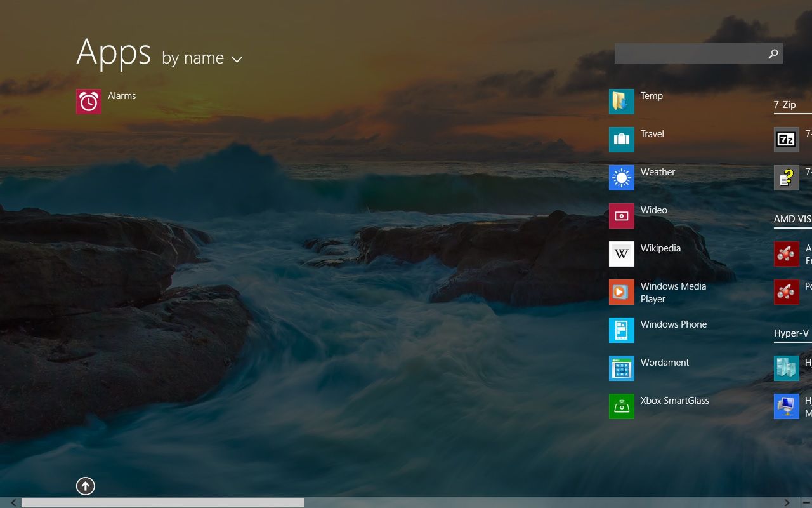Click horizontal scrollbar left arrow
The height and width of the screenshot is (508, 812).
click(13, 503)
